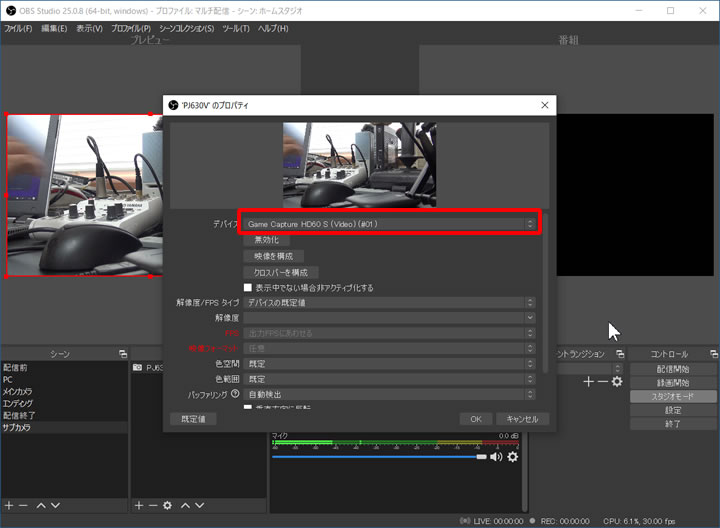The image size is (720, 528).
Task: Open source properties gear icon
Action: click(x=168, y=506)
